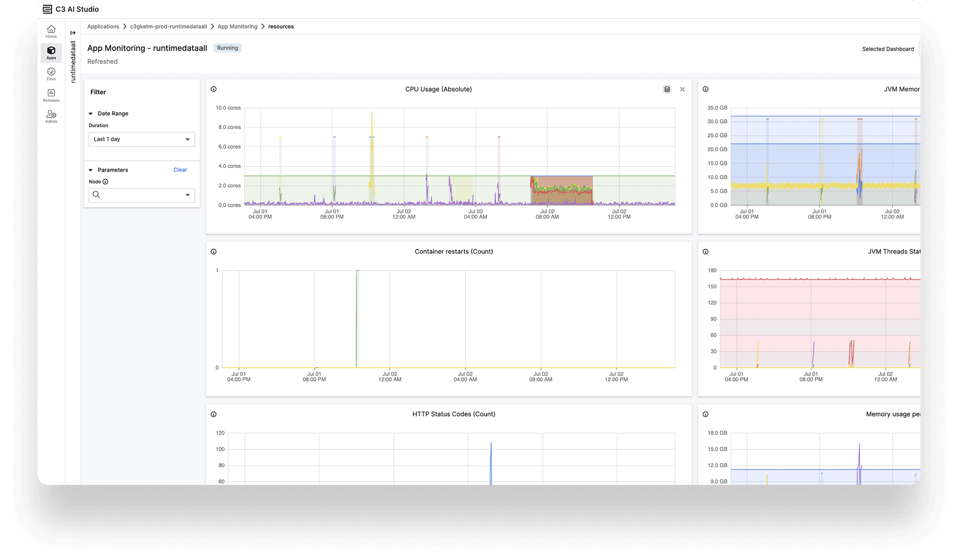Click the dense multicolor block in CPU Usage chart
Screen dimensions: 958x560
pyautogui.click(x=561, y=190)
